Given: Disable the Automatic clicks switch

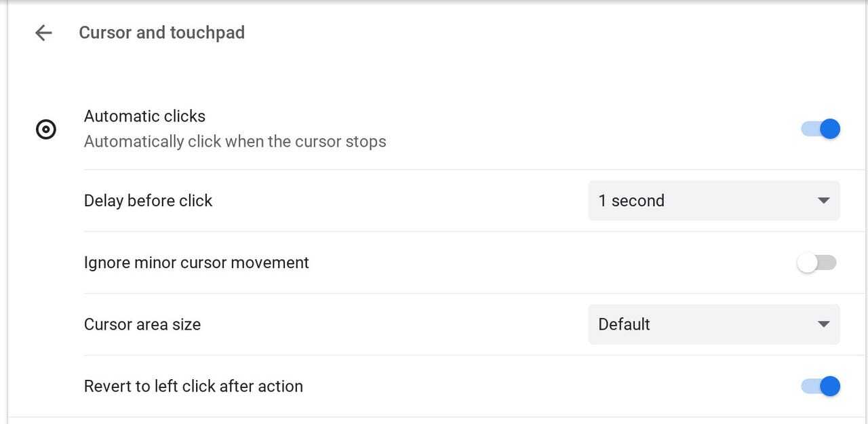Looking at the screenshot, I should (x=821, y=129).
